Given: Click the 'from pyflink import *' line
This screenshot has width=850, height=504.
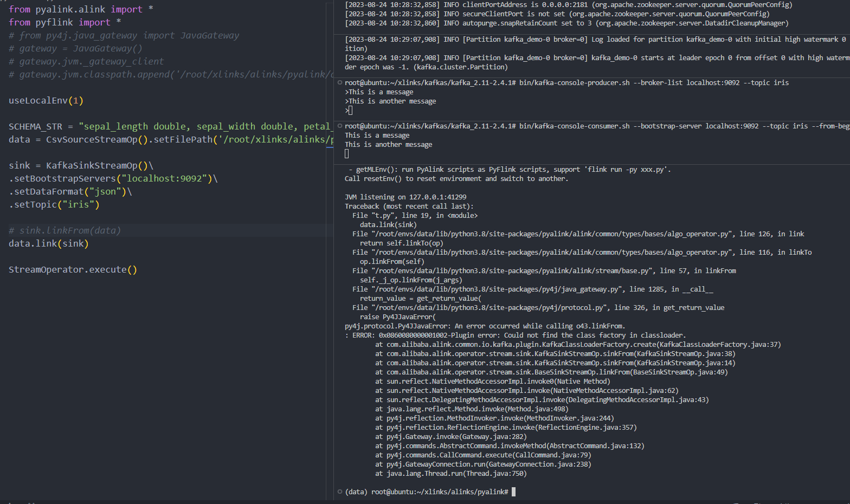Looking at the screenshot, I should (x=65, y=22).
